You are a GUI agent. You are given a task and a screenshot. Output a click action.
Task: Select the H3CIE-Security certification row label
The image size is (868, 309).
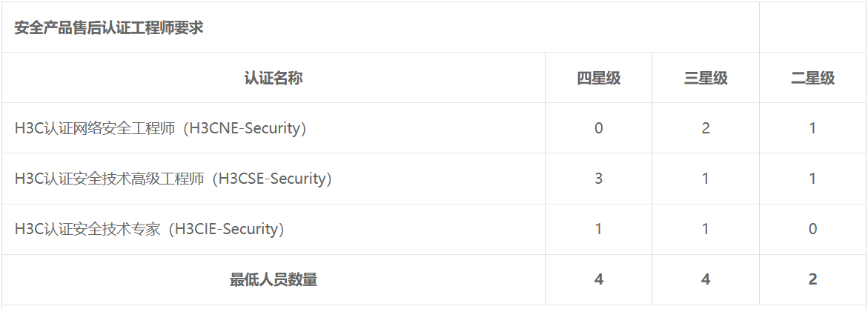point(149,229)
